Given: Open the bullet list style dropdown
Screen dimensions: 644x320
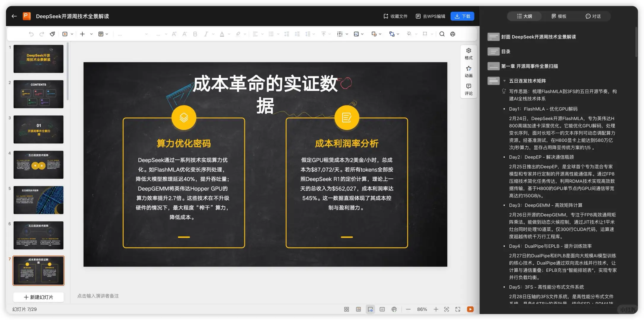Looking at the screenshot, I should [278, 34].
